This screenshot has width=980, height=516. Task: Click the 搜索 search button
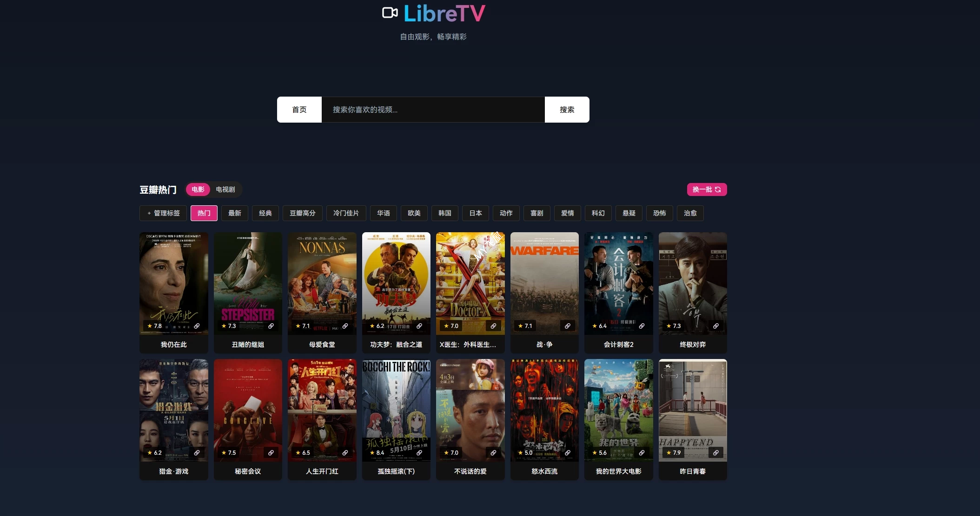[567, 110]
